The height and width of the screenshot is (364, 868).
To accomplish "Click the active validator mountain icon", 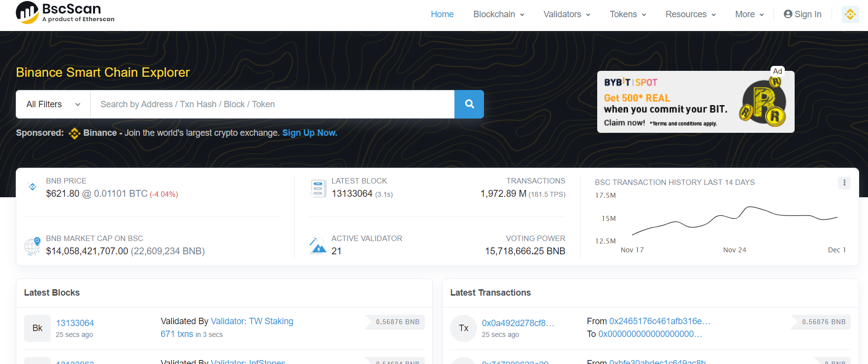I will [318, 245].
